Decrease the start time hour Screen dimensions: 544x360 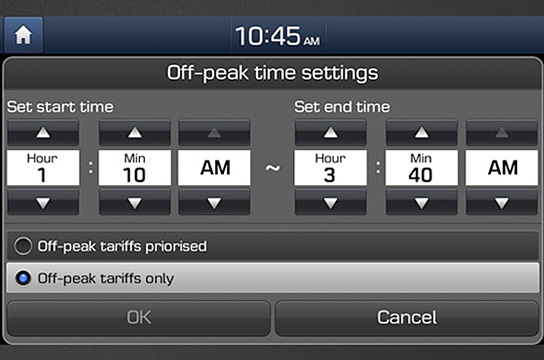pos(43,202)
